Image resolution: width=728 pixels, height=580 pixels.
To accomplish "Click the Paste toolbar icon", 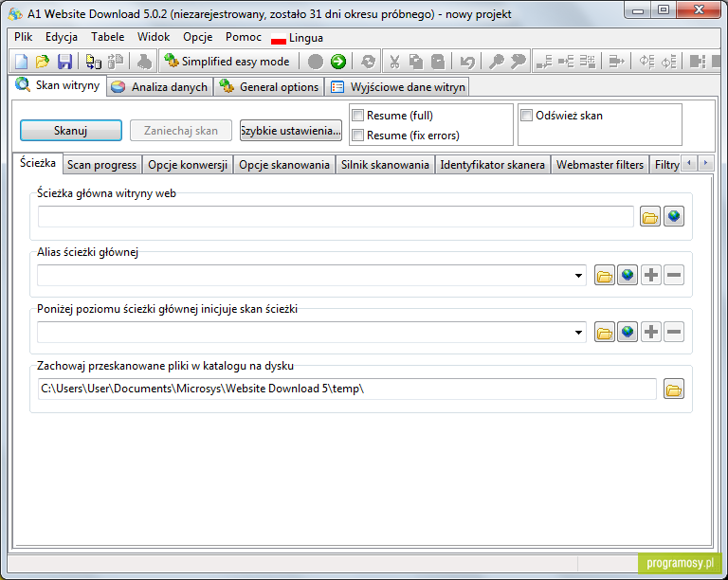I will pos(438,62).
